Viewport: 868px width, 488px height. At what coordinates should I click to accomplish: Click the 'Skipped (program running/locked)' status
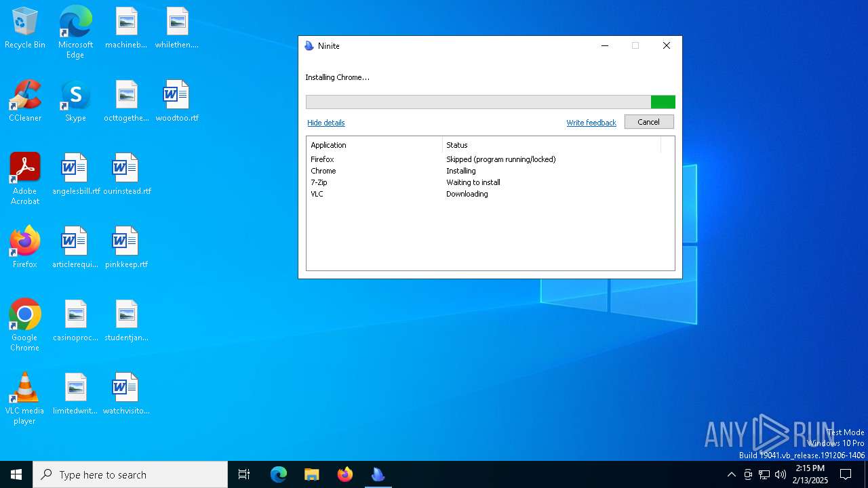501,159
